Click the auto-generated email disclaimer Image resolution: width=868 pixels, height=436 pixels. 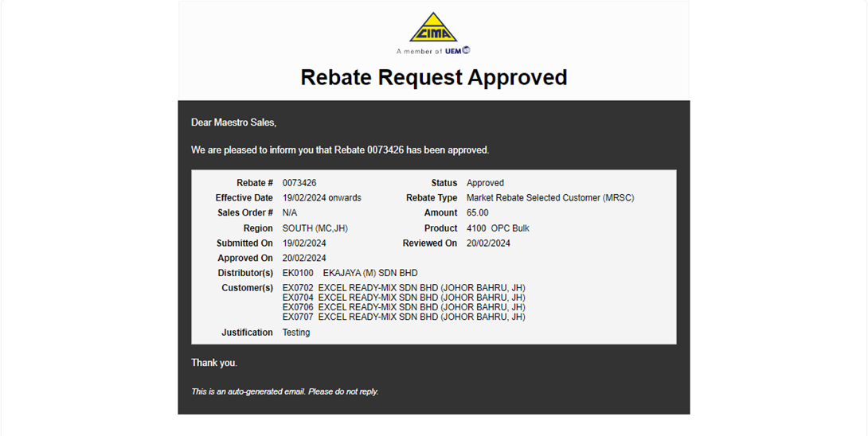pos(284,391)
